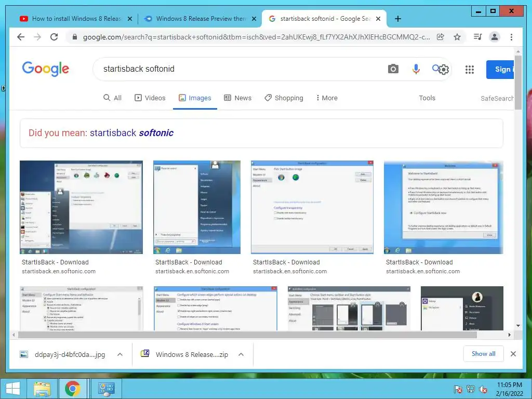Open the Control Panel taskbar icon
The image size is (532, 399).
pos(106,389)
